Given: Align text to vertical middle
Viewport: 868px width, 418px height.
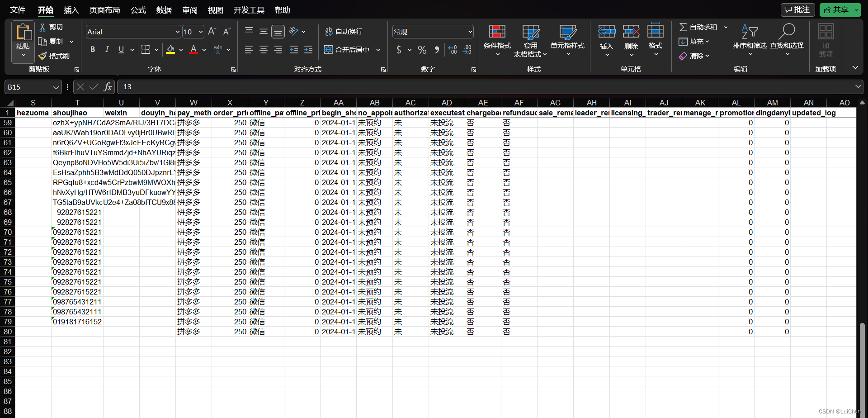Looking at the screenshot, I should pos(264,31).
